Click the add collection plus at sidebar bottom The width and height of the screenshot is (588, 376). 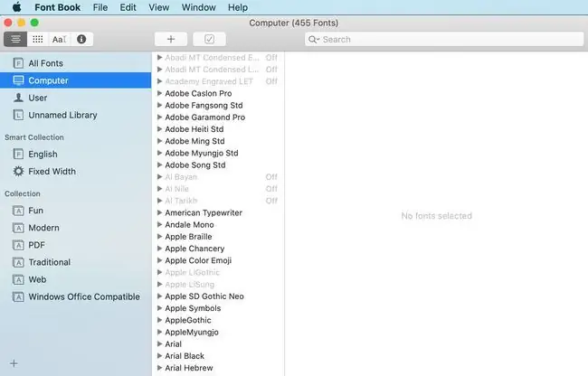(x=14, y=363)
